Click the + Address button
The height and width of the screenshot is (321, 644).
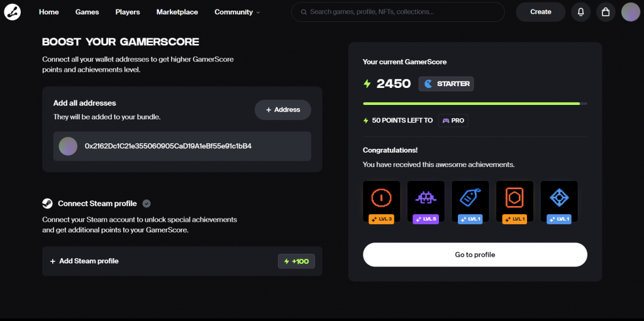[283, 109]
